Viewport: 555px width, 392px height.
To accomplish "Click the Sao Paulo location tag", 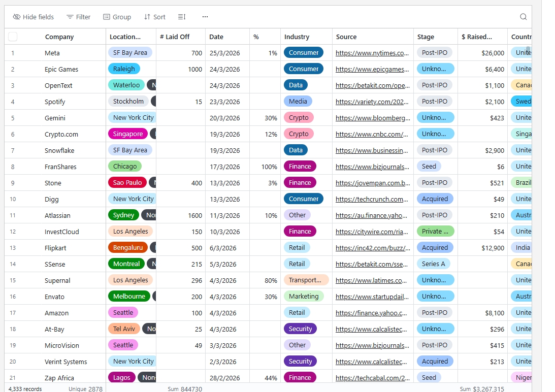I will click(x=127, y=183).
